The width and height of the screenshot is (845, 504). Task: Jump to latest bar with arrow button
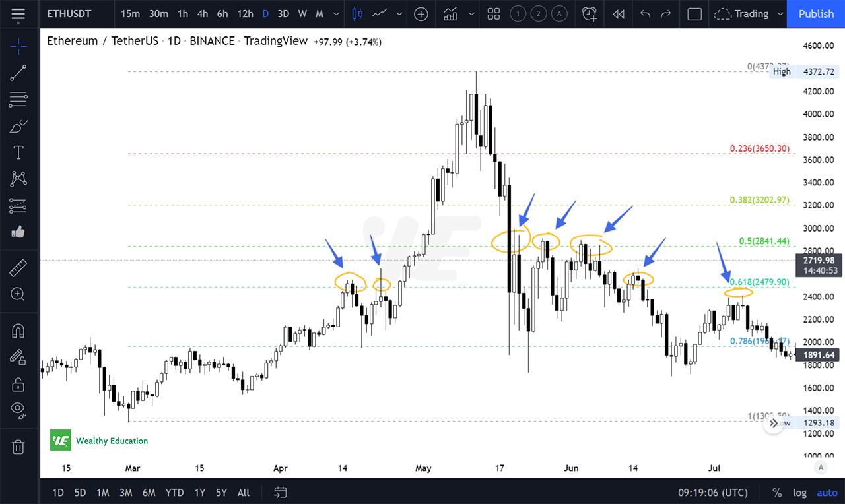(x=773, y=424)
